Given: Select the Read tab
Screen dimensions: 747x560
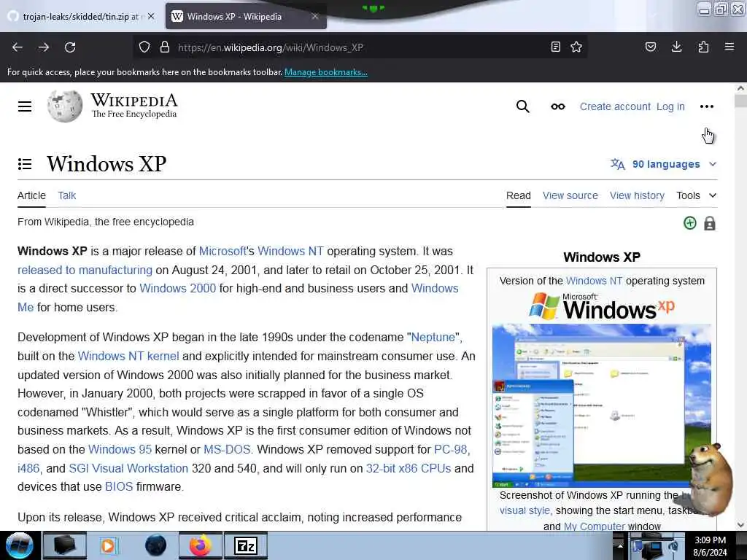Looking at the screenshot, I should (519, 195).
